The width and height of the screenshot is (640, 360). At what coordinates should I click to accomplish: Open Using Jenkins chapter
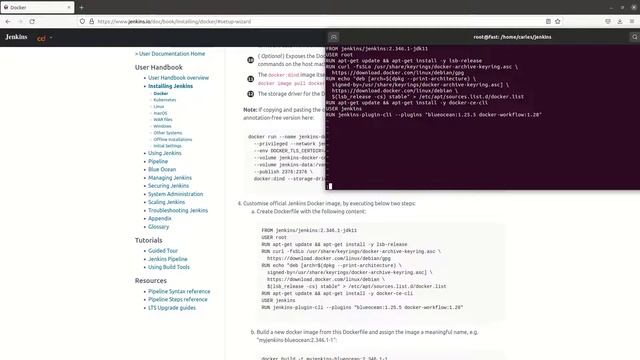pyautogui.click(x=165, y=153)
